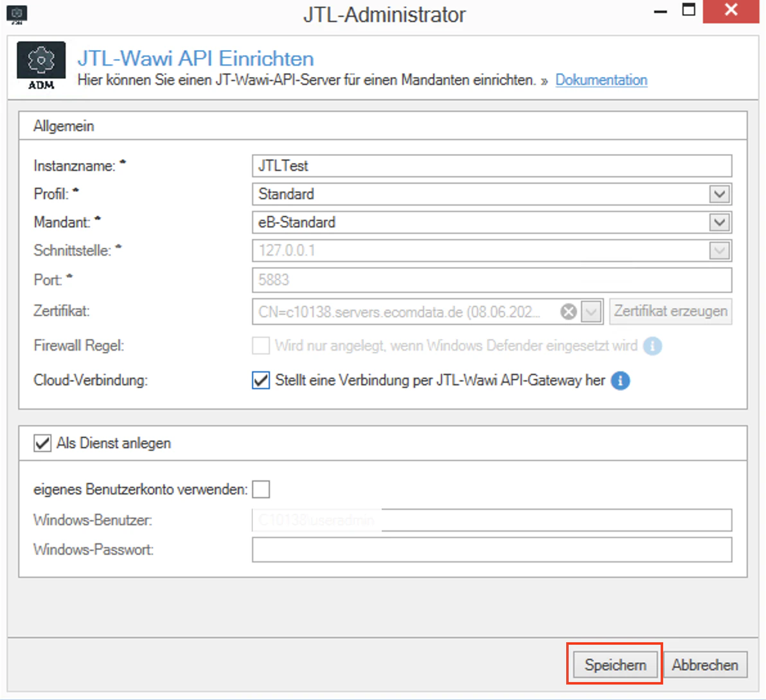Enable eigenes Benutzerkonto verwenden checkbox

click(x=261, y=489)
